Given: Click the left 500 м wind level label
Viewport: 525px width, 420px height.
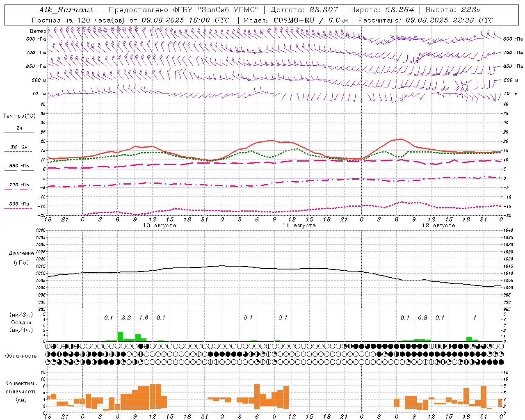Looking at the screenshot, I should pos(39,80).
